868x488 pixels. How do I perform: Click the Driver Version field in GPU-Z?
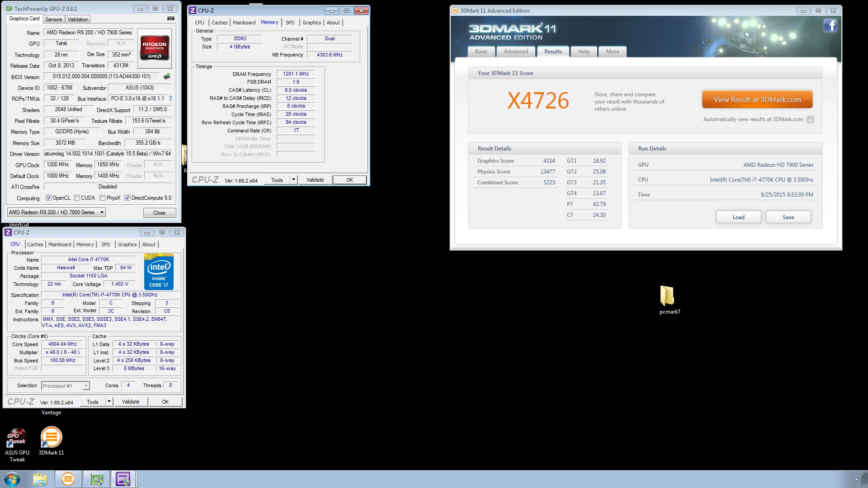click(x=108, y=154)
